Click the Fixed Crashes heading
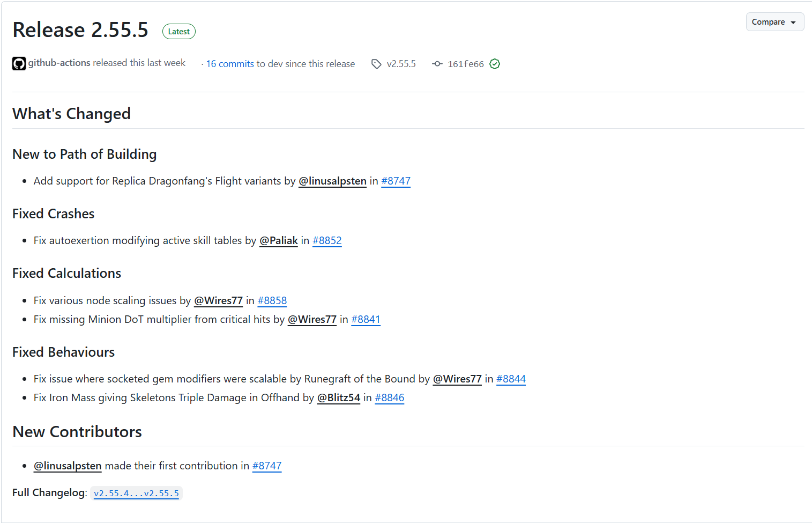 pos(54,214)
